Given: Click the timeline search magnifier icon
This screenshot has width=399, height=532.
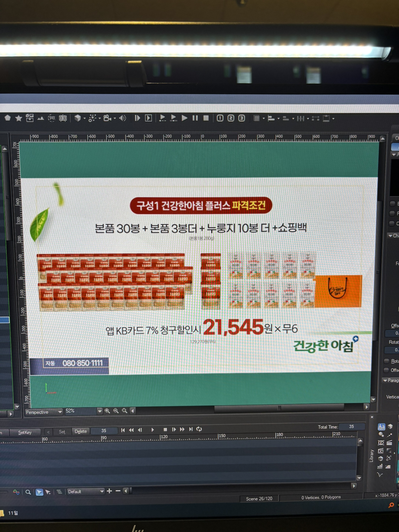Looking at the screenshot, I should (x=28, y=492).
